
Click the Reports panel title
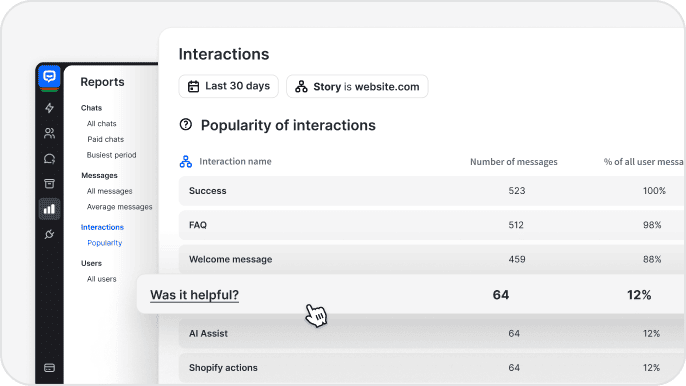102,82
